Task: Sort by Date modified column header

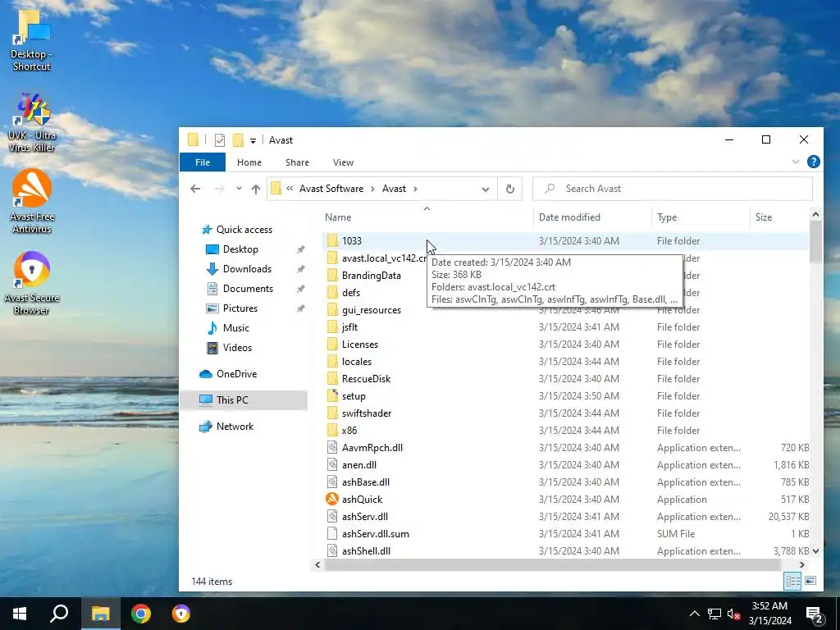Action: tap(592, 217)
